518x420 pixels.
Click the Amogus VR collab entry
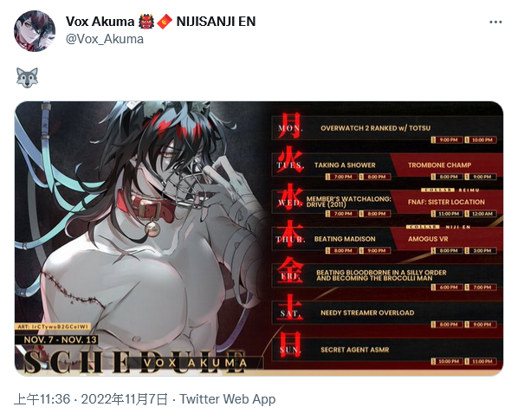tap(428, 239)
